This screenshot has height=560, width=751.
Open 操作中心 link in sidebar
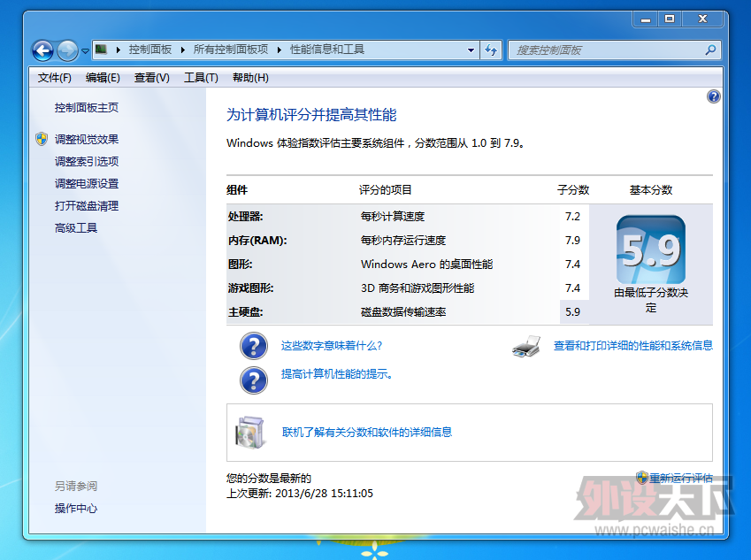point(76,509)
